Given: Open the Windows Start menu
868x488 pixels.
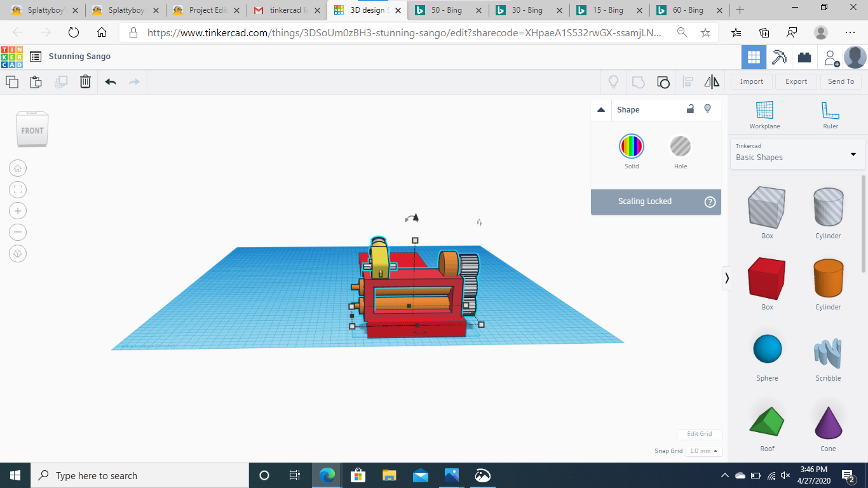Looking at the screenshot, I should (15, 475).
